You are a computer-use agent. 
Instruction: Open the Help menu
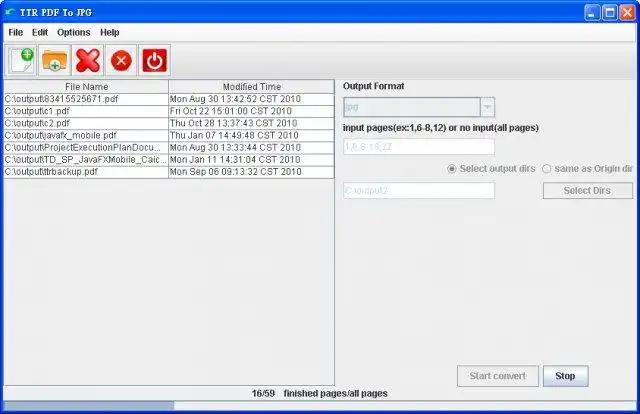pyautogui.click(x=110, y=32)
